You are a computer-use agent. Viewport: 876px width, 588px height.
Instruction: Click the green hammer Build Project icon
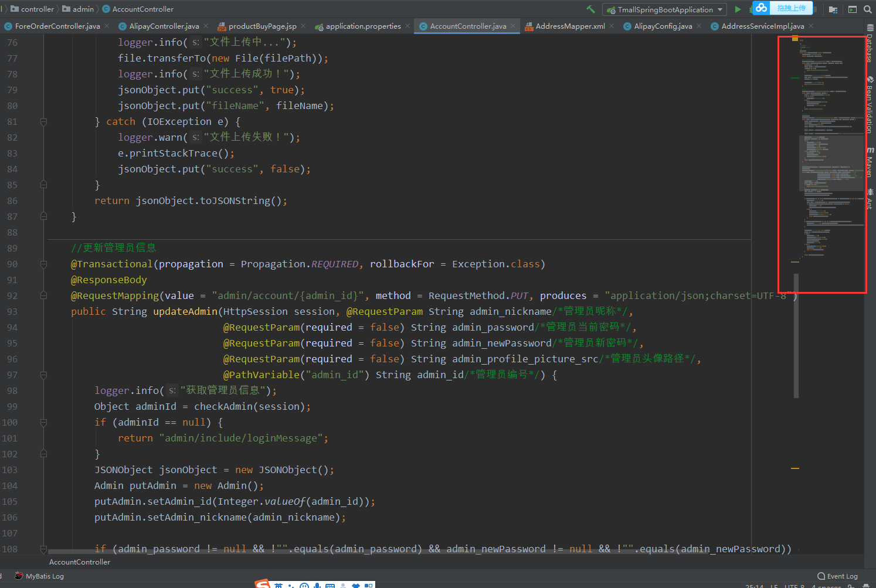pos(590,9)
